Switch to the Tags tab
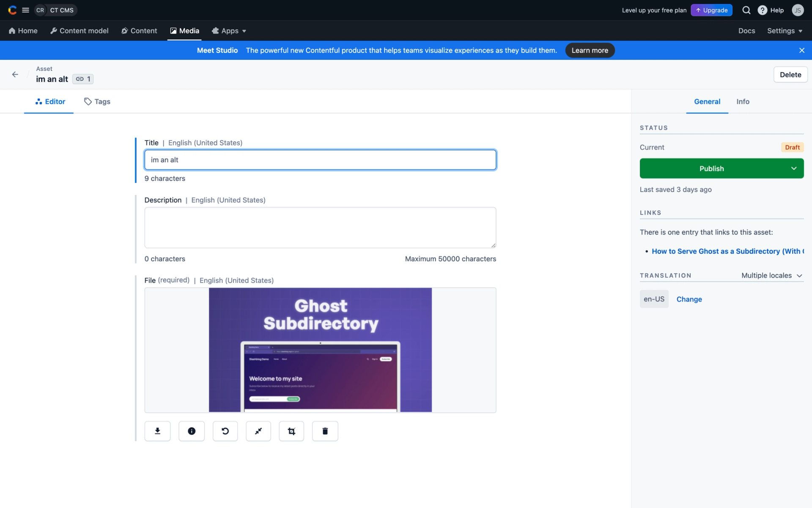 coord(97,102)
